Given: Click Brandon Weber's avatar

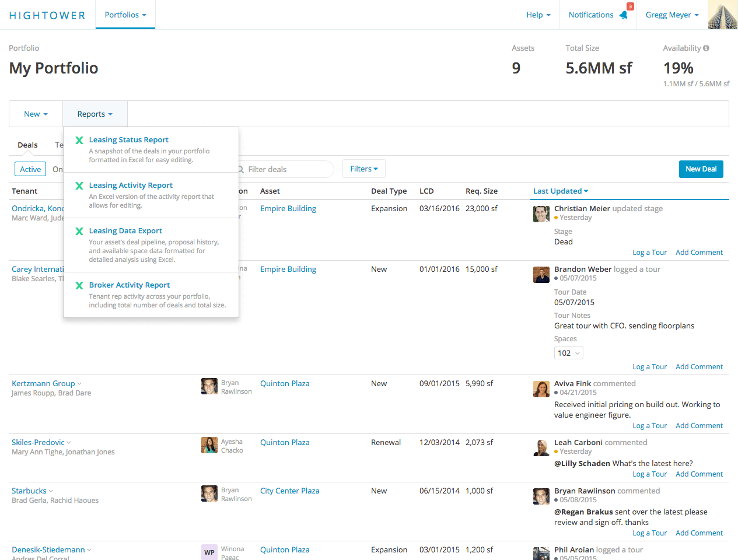Looking at the screenshot, I should [541, 275].
